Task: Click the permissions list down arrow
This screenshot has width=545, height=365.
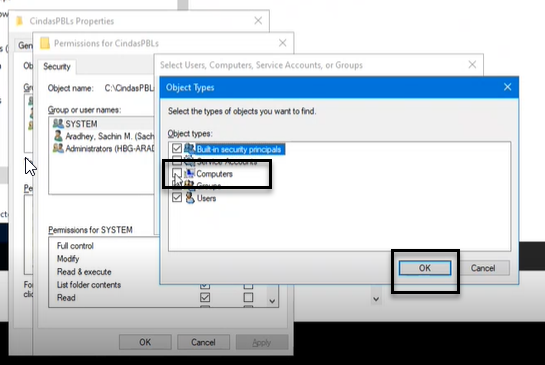Action: [x=272, y=301]
